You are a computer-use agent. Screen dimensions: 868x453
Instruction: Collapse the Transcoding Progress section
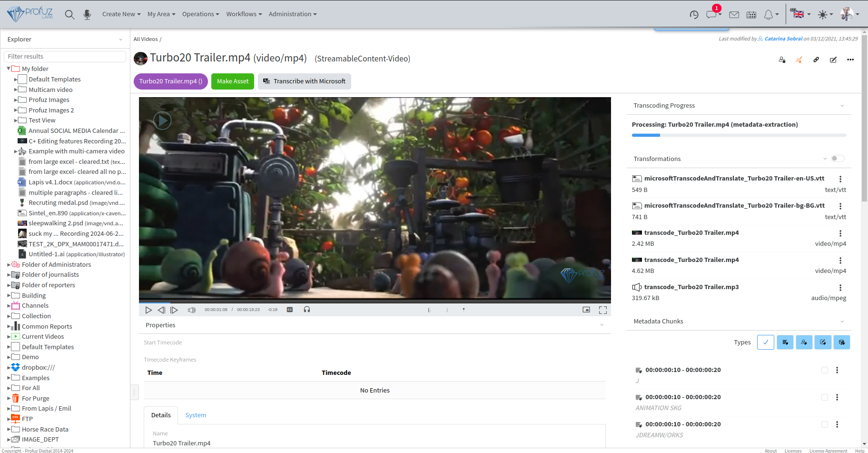(x=842, y=106)
